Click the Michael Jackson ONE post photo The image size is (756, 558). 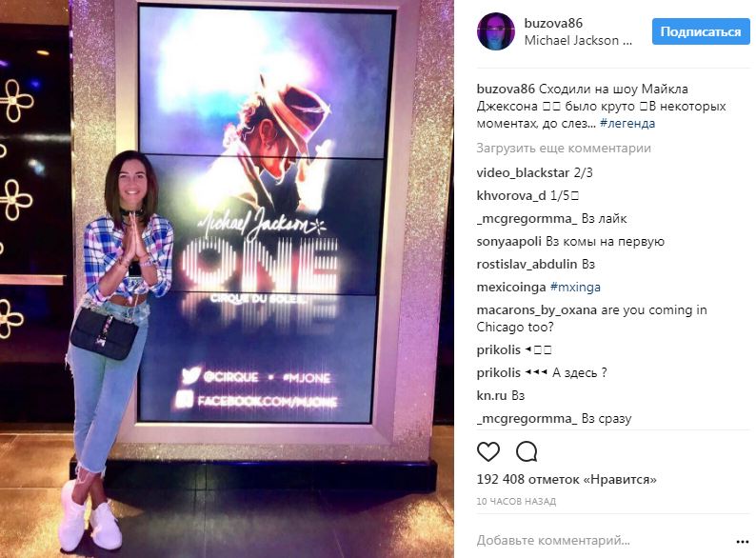pos(227,279)
